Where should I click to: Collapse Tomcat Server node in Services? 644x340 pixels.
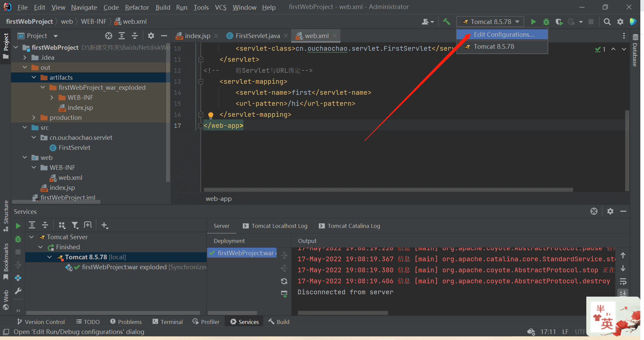pyautogui.click(x=31, y=237)
